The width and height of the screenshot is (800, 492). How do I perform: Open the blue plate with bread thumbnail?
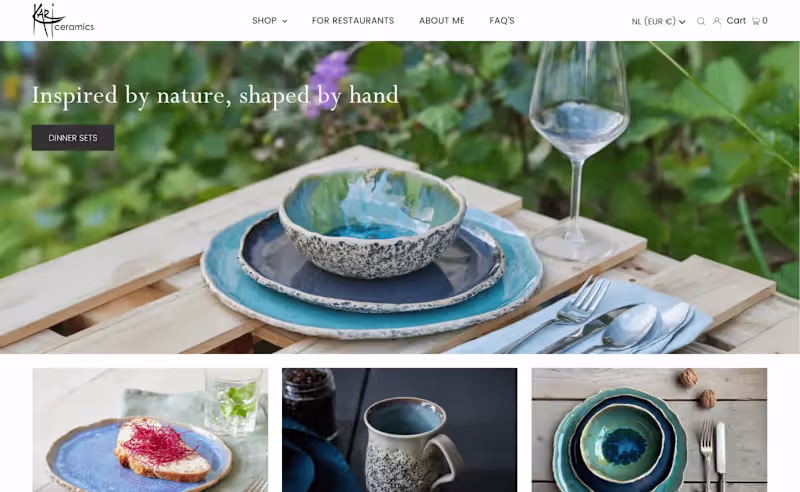150,430
